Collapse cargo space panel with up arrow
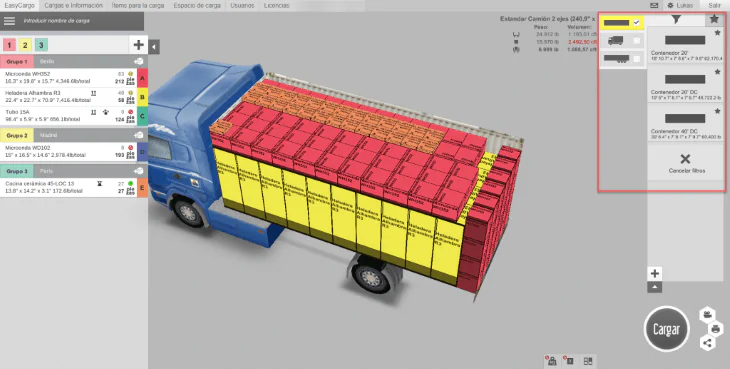 point(655,287)
